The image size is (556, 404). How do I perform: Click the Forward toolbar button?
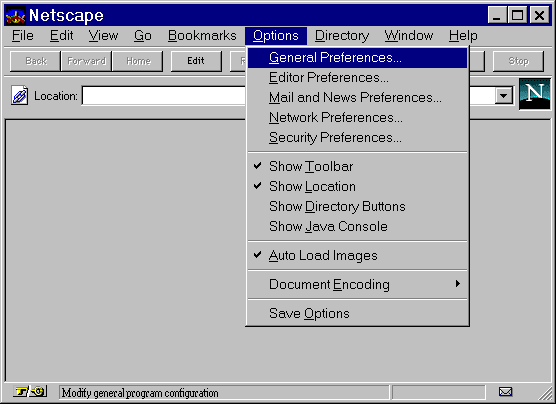(x=87, y=61)
